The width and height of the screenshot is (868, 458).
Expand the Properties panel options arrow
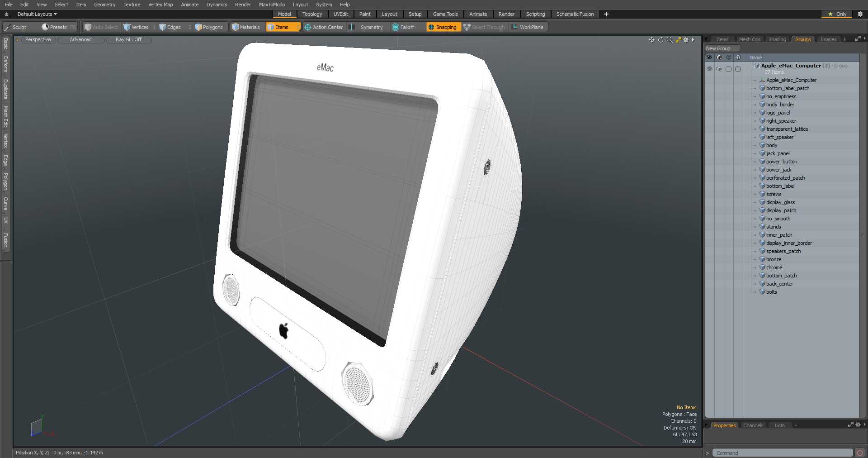point(864,425)
